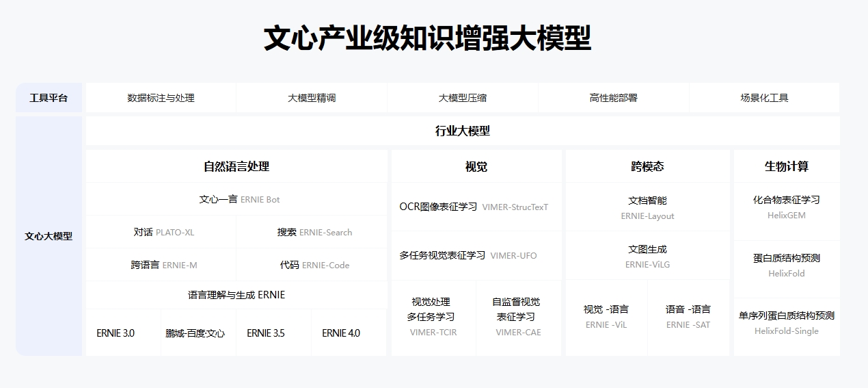Click the 视觉处理多任务学习 VIMER-TCIR cell
868x388 pixels.
[433, 318]
